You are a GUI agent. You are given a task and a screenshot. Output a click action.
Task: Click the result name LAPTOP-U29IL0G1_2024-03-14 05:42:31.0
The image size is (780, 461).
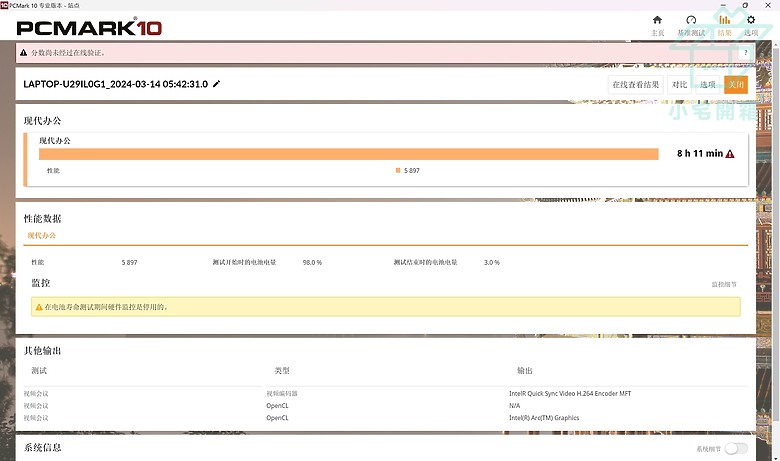[x=115, y=84]
